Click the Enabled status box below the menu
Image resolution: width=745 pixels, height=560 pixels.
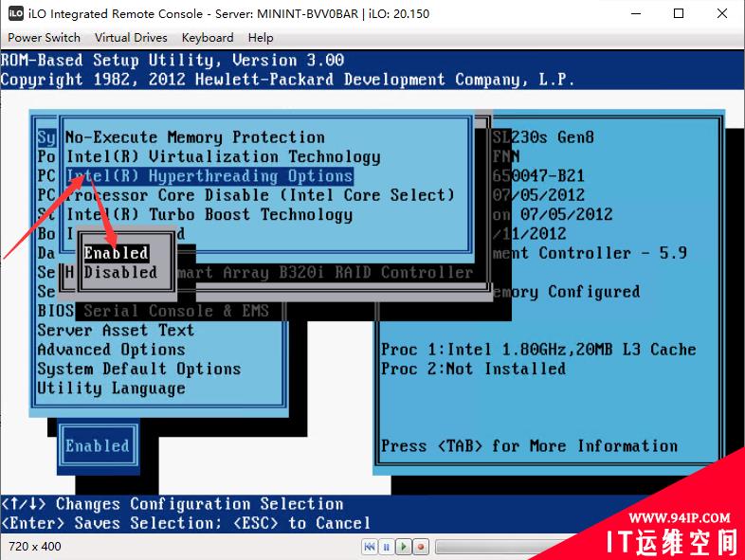pos(98,446)
